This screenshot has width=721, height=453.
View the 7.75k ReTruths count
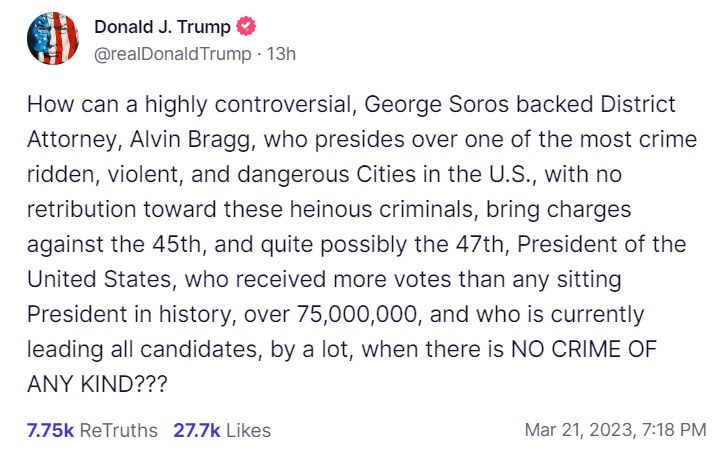click(x=50, y=430)
